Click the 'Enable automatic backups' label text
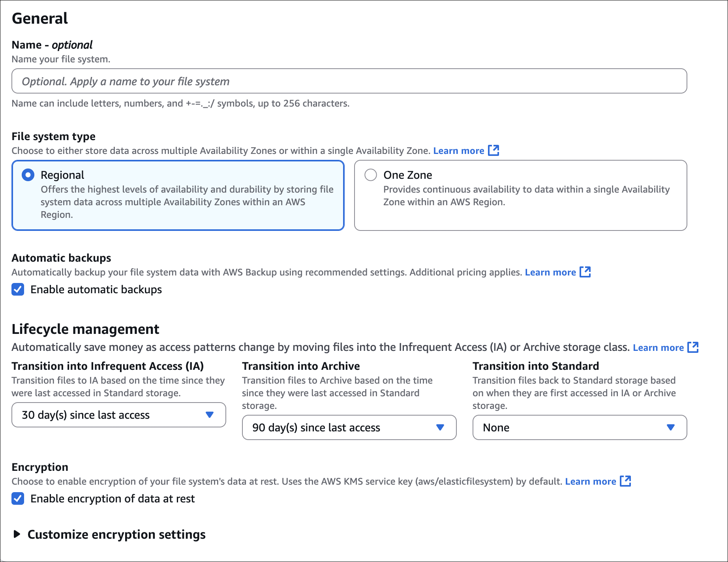 point(96,289)
